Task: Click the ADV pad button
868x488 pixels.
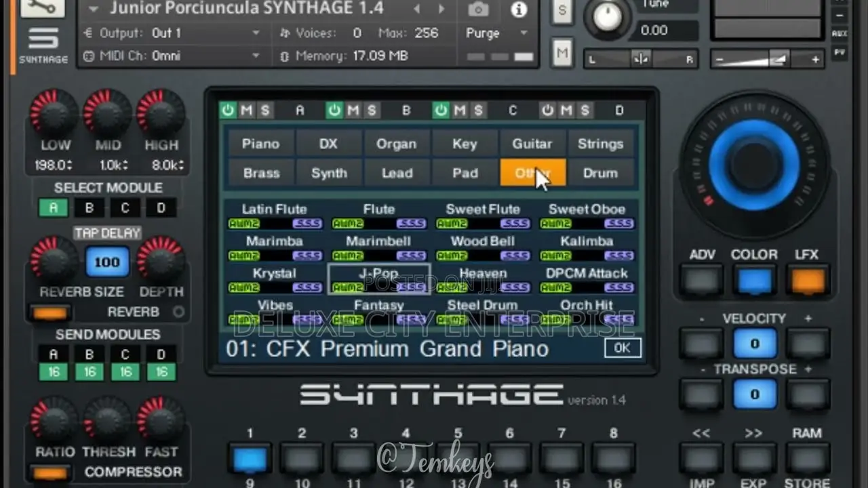Action: (702, 279)
